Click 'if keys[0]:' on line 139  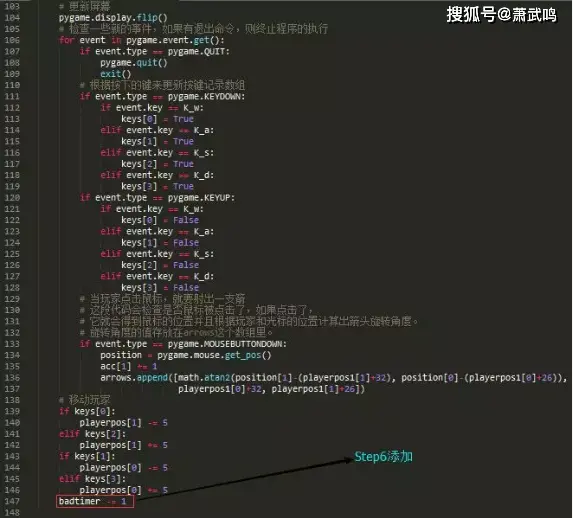(x=87, y=412)
